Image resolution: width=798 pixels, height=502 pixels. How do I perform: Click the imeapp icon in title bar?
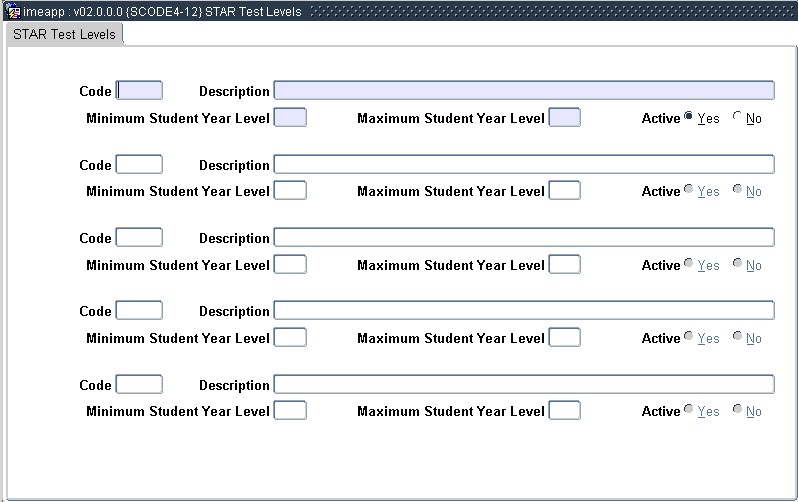click(12, 12)
